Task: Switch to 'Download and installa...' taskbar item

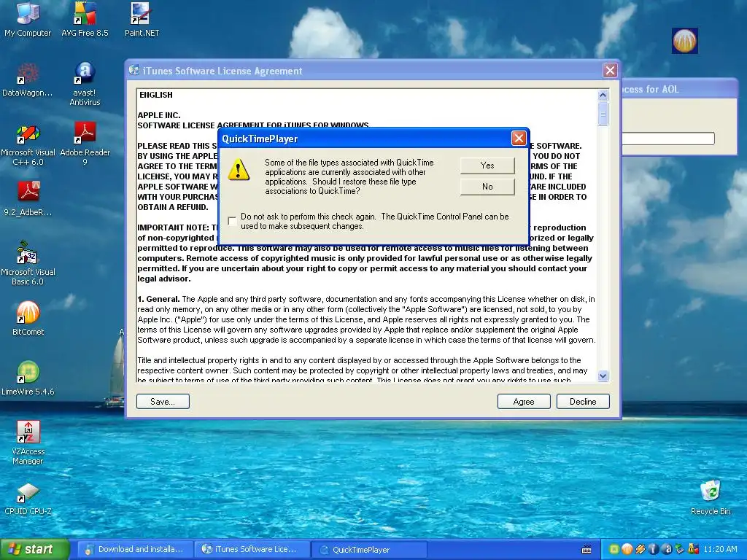Action: pyautogui.click(x=135, y=549)
